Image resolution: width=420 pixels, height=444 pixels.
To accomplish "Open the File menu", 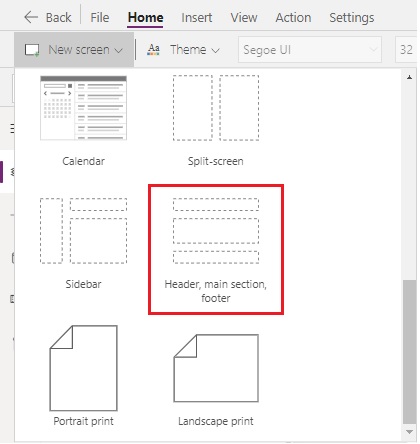I will (x=100, y=17).
